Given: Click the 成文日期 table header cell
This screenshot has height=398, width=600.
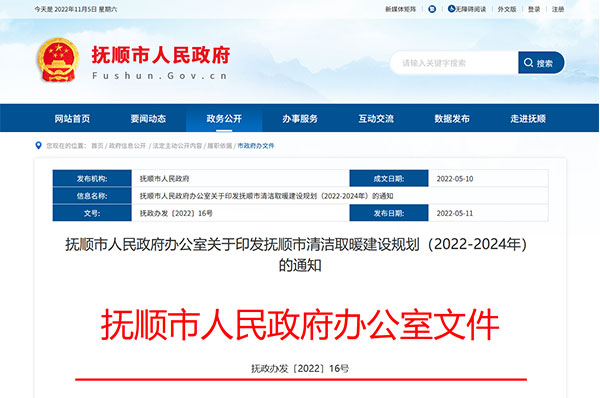Looking at the screenshot, I should pyautogui.click(x=389, y=178).
